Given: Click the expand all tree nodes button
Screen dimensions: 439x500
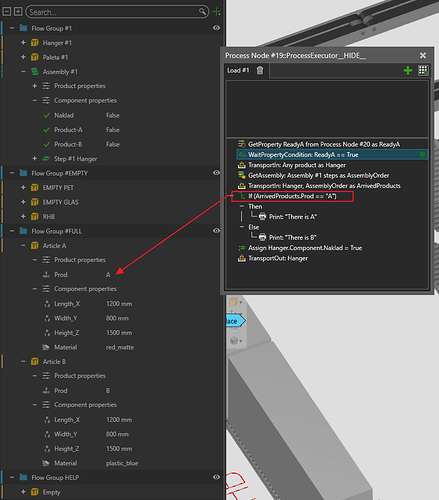Looking at the screenshot, I should pyautogui.click(x=18, y=12).
